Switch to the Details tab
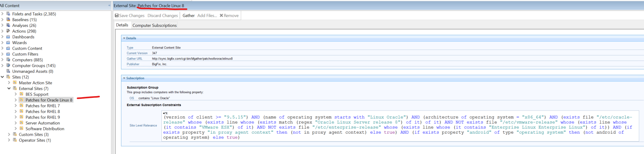 (x=122, y=25)
